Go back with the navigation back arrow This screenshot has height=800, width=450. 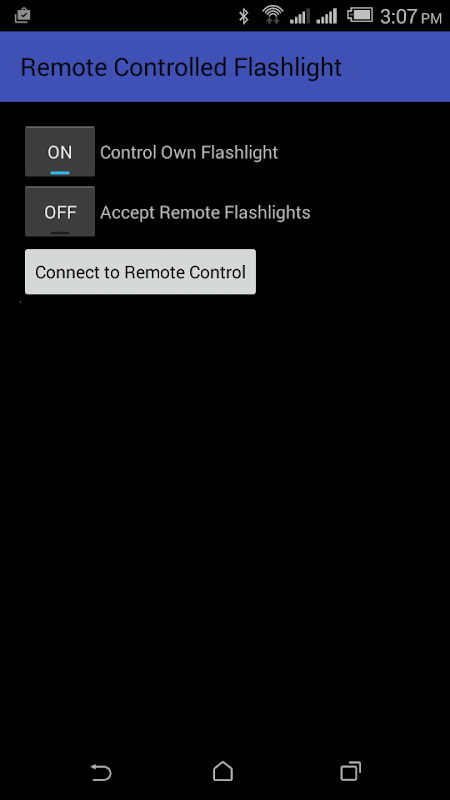tap(101, 772)
